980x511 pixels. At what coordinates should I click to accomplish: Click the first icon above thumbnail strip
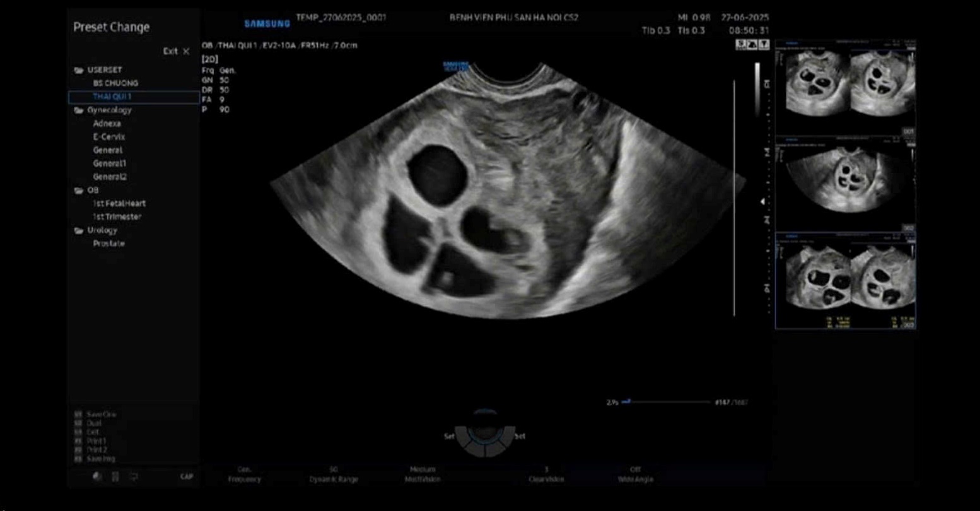(x=742, y=44)
